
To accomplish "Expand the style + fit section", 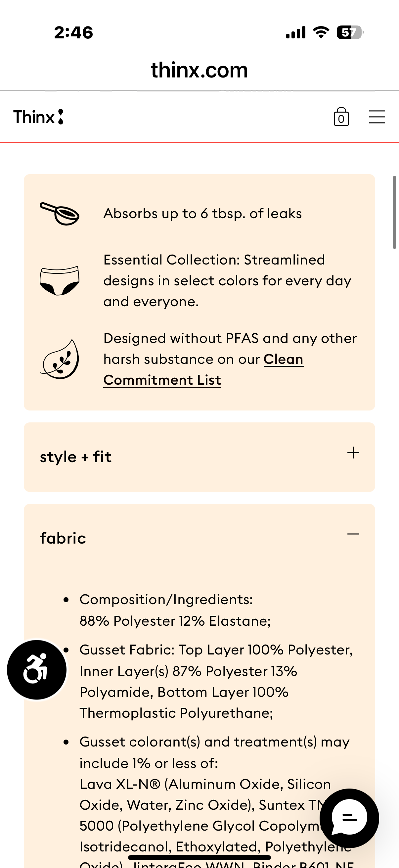I will click(x=199, y=457).
